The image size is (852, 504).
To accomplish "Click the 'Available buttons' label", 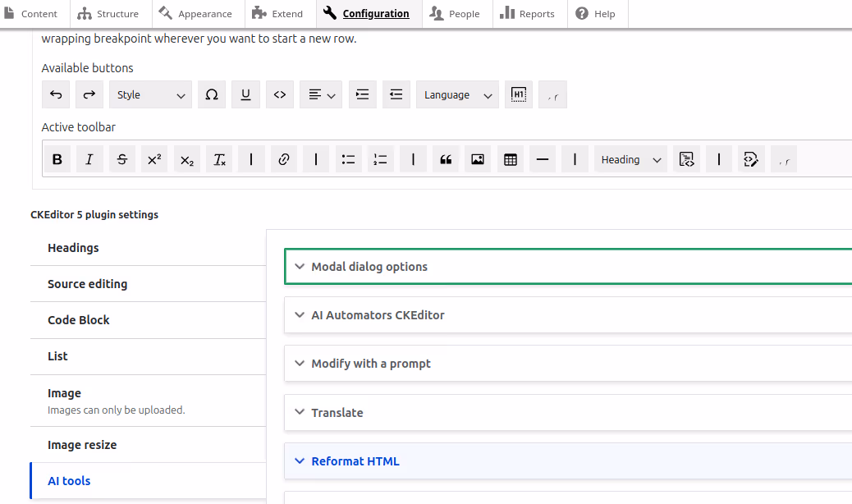I will 88,68.
